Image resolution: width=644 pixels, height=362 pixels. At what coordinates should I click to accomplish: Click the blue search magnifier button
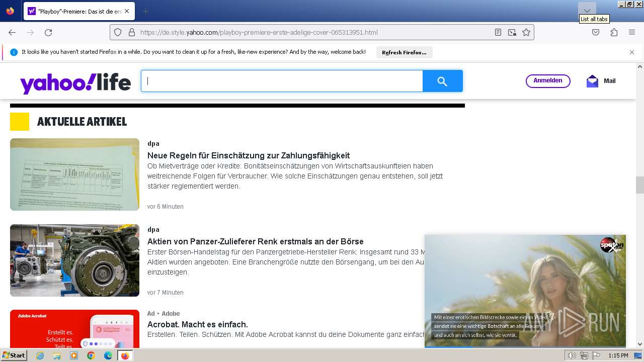[443, 81]
